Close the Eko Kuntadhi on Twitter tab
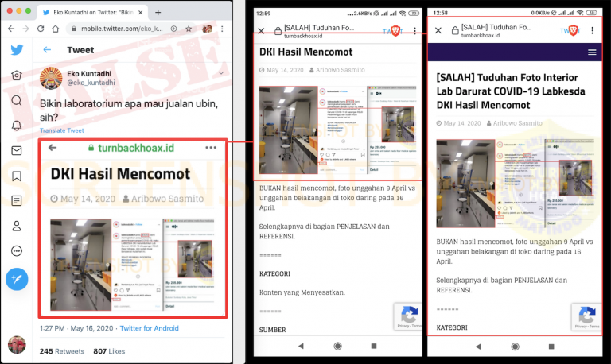 tap(141, 13)
